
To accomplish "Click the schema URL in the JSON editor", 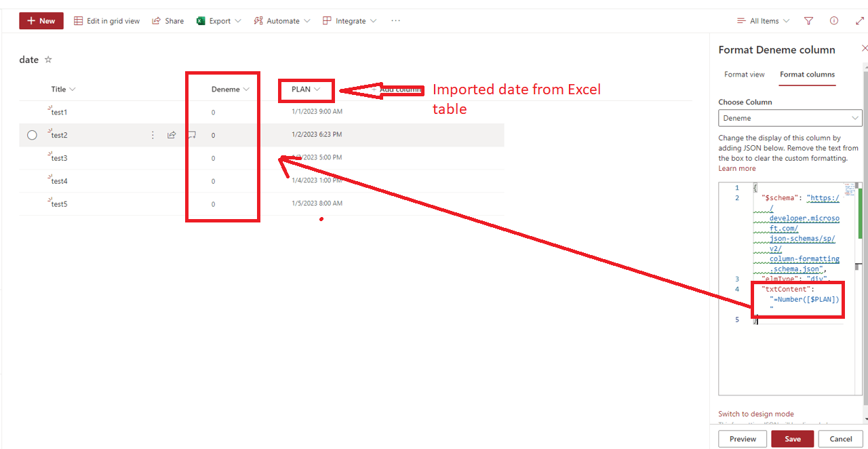I will coord(804,233).
